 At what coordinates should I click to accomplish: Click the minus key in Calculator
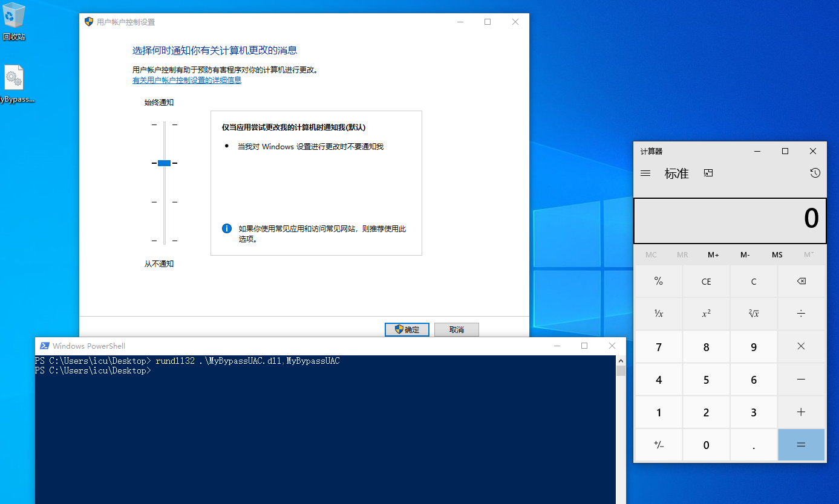click(801, 380)
